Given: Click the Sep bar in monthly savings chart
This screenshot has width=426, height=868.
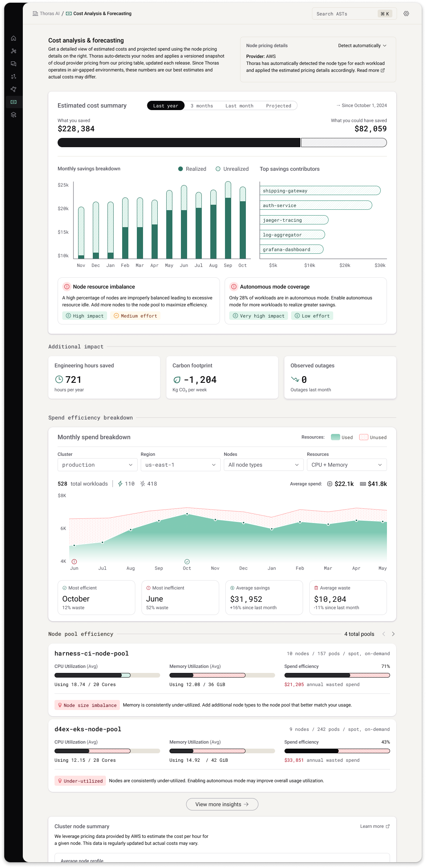Looking at the screenshot, I should pyautogui.click(x=228, y=220).
